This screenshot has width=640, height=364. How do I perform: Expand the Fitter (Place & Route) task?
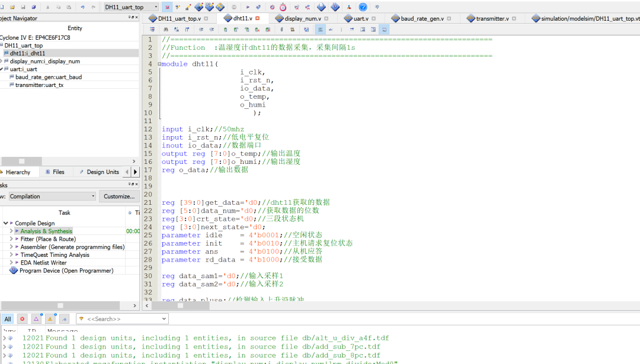pos(11,239)
